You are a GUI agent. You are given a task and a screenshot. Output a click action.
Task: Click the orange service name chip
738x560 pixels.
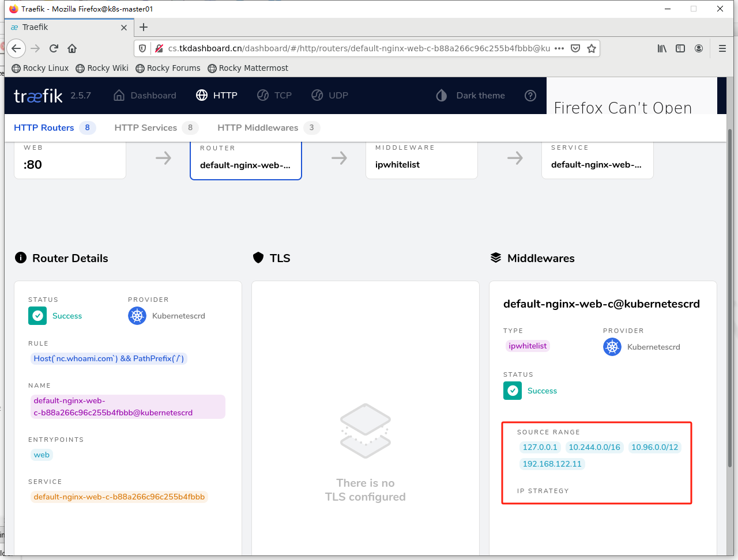click(x=119, y=497)
